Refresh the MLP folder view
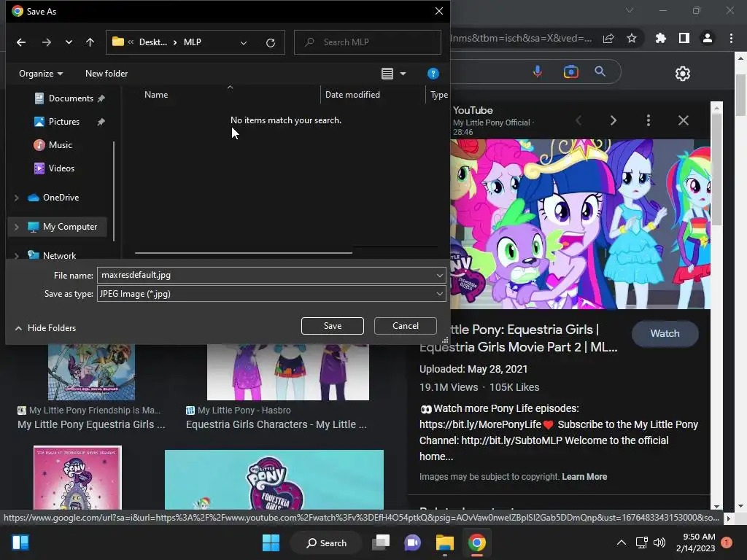The image size is (747, 560). pyautogui.click(x=271, y=43)
